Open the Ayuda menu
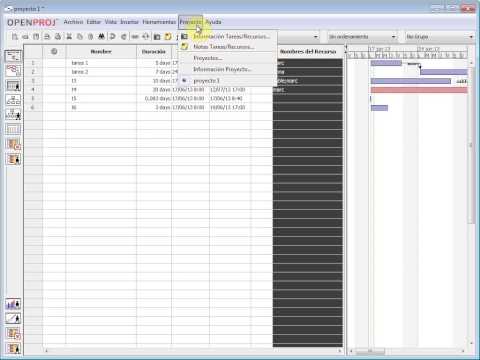The height and width of the screenshot is (360, 480). coord(213,22)
